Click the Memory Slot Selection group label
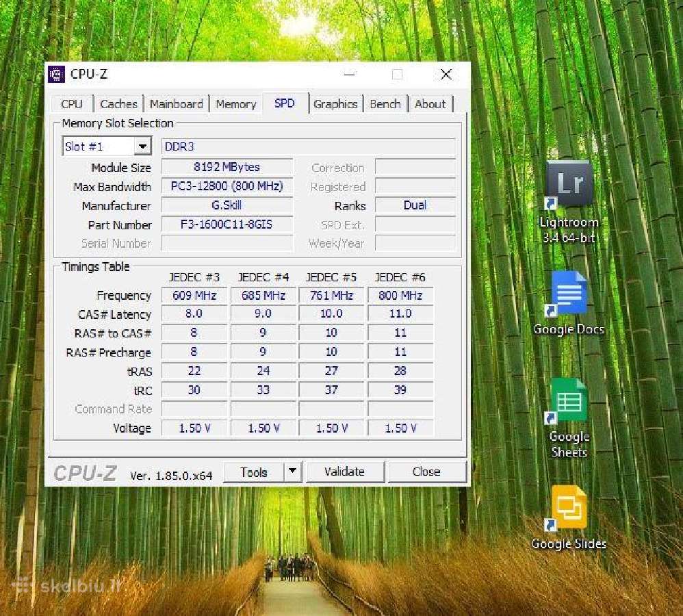Screen dimensions: 683x616 point(118,123)
